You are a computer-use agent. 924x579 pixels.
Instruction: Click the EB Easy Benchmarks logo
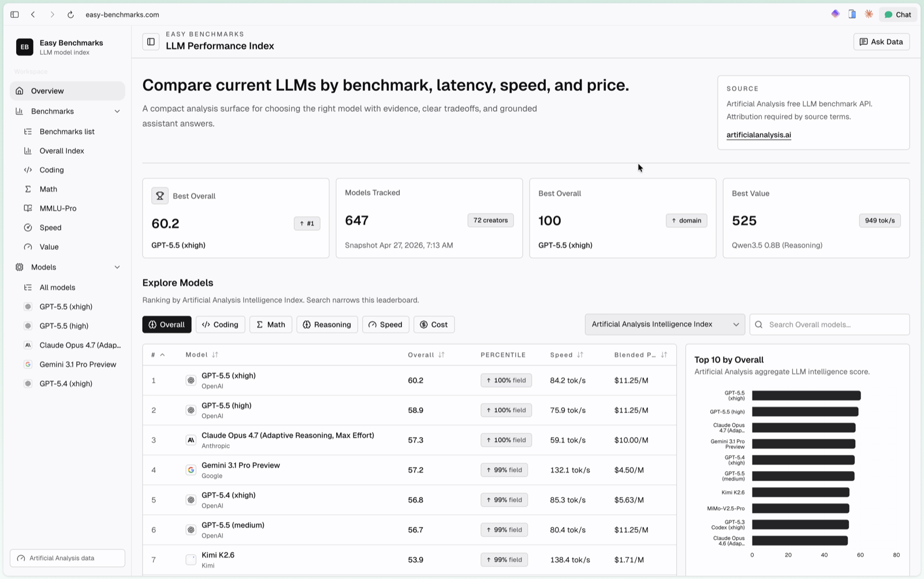(x=25, y=47)
